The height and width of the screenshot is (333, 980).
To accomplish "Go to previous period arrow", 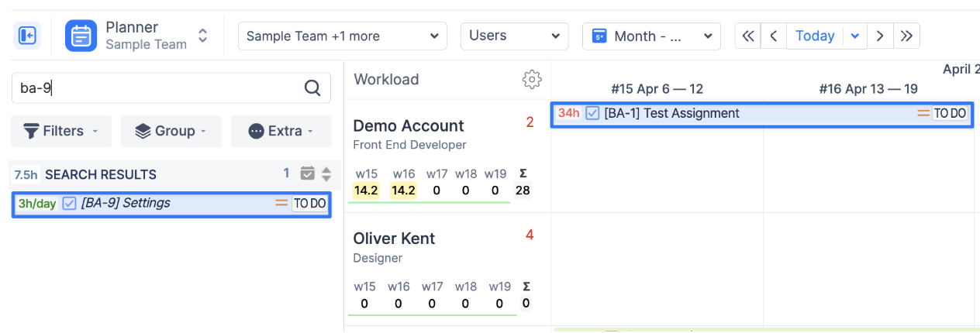I will (773, 36).
